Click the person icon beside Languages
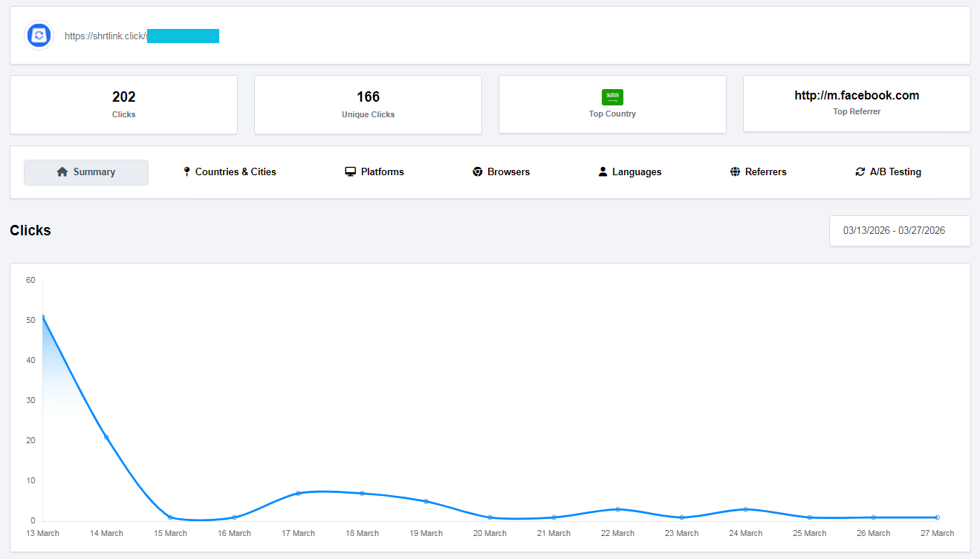This screenshot has height=559, width=980. coord(603,172)
